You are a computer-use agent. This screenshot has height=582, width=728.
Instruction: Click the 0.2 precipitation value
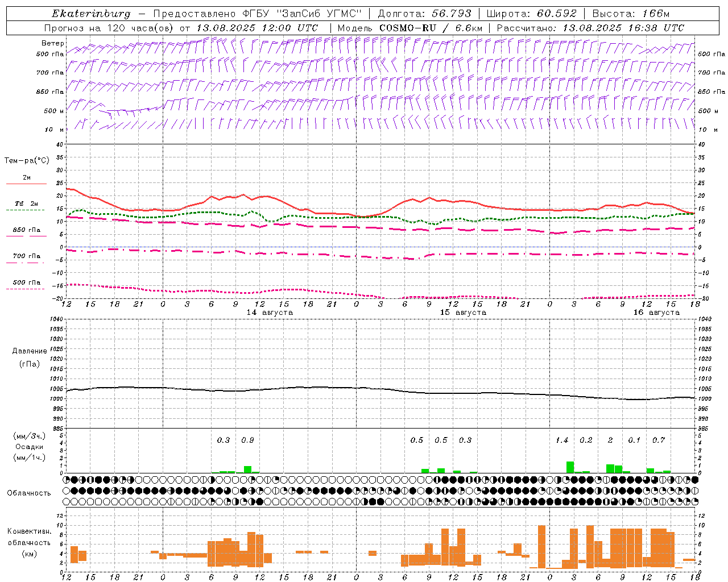point(586,440)
